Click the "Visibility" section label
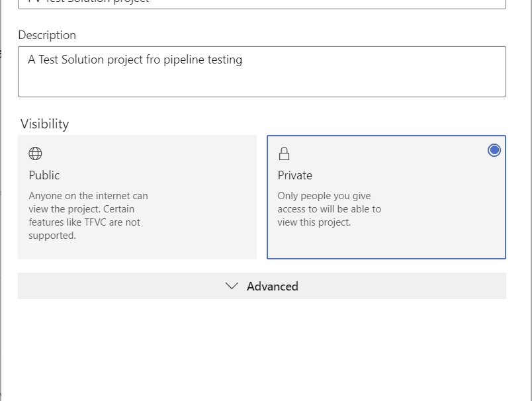Image resolution: width=532 pixels, height=401 pixels. click(45, 124)
